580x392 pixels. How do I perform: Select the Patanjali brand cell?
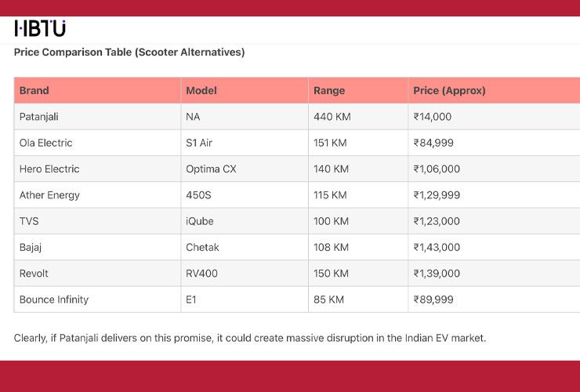tap(97, 117)
